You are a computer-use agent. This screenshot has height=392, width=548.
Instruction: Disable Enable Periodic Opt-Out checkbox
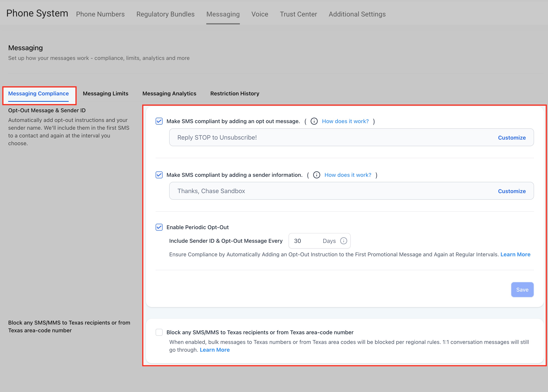coord(159,227)
